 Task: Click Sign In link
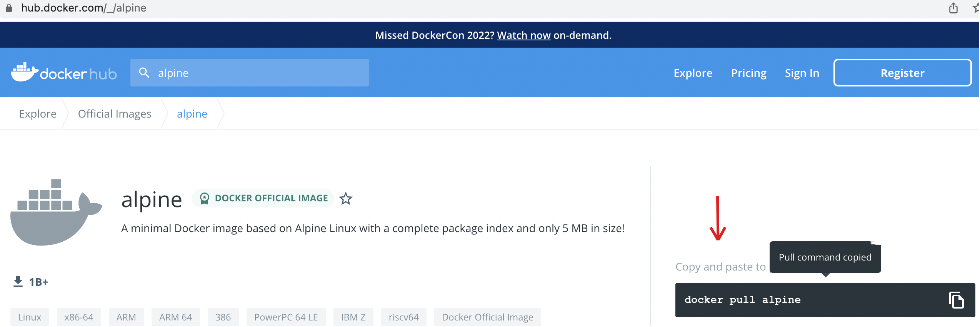pos(802,73)
